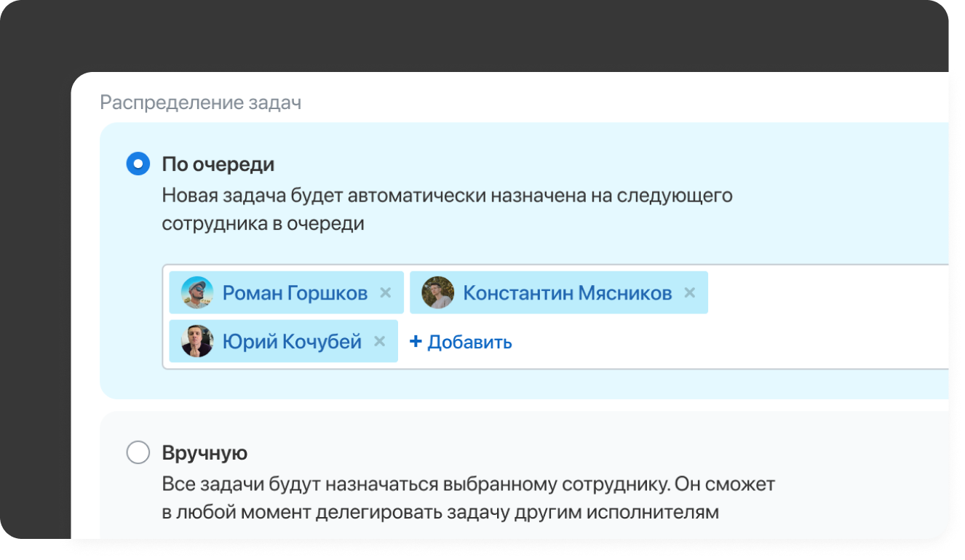Click the "По очереди" option title
The width and height of the screenshot is (965, 560).
218,165
